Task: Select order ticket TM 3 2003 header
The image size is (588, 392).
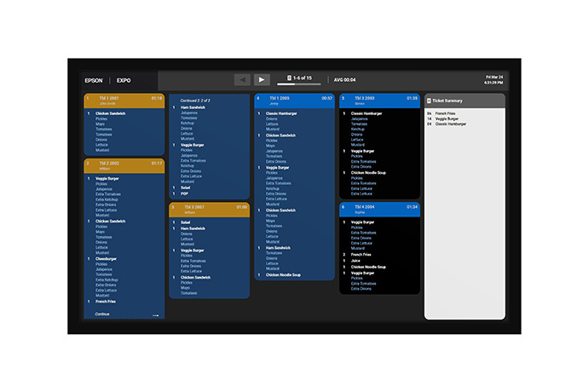Action: (379, 100)
